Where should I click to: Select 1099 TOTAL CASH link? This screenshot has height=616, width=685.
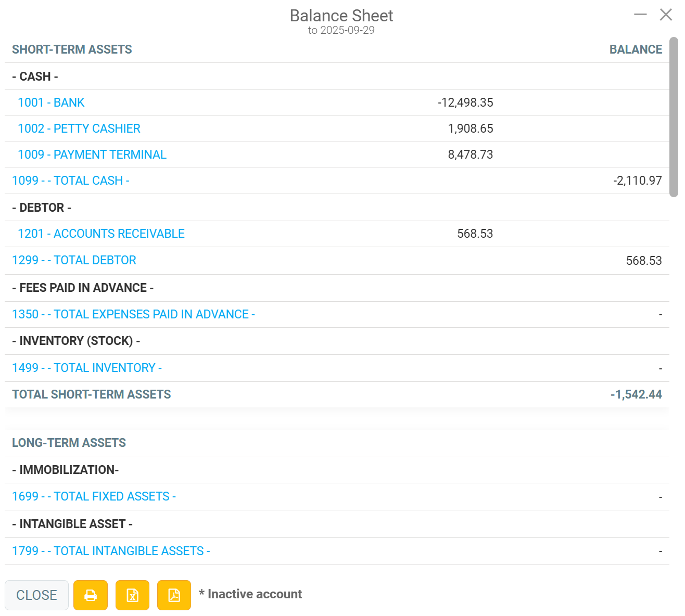(x=71, y=181)
